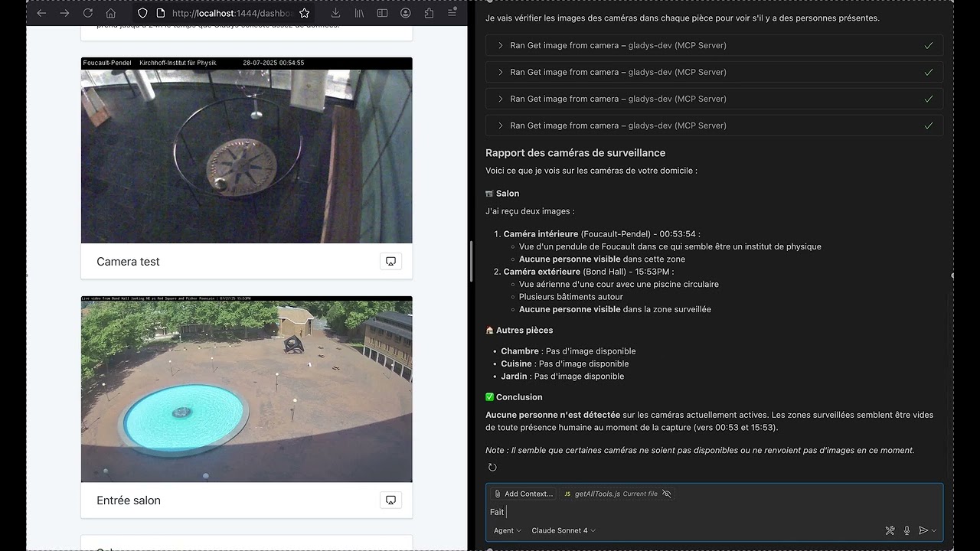This screenshot has height=551, width=980.
Task: Open the browser library icon
Action: point(359,13)
